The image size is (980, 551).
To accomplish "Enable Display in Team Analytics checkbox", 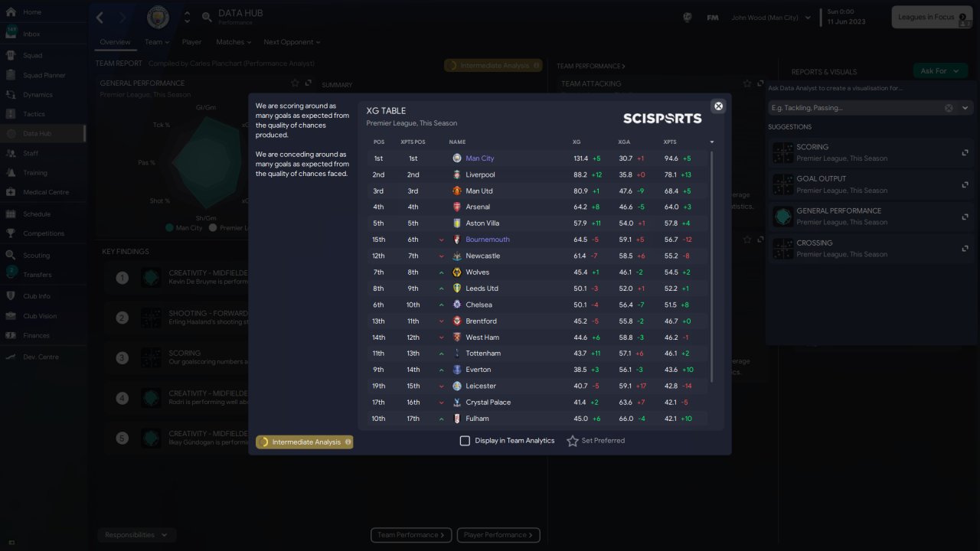I will [465, 441].
